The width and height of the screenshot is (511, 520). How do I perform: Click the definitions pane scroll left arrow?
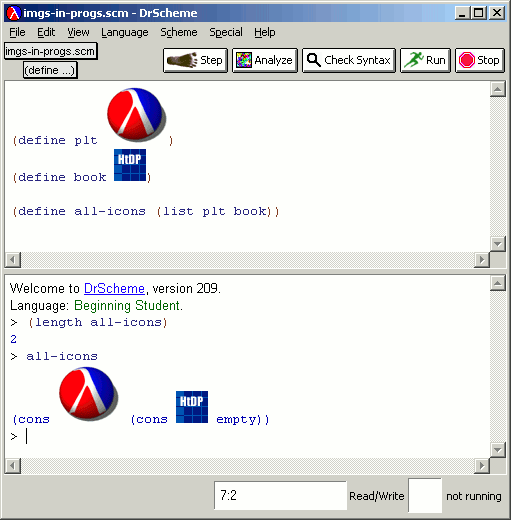tap(13, 260)
